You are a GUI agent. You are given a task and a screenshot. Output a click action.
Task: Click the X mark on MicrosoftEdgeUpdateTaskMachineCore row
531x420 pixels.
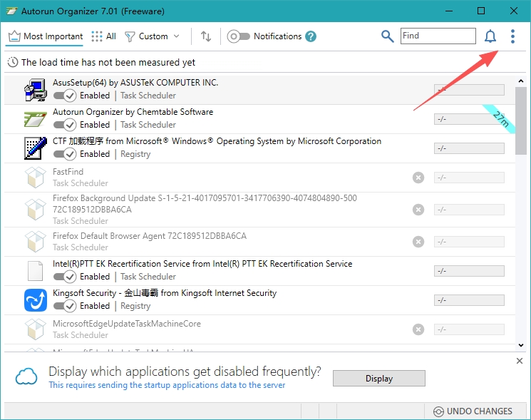point(418,329)
